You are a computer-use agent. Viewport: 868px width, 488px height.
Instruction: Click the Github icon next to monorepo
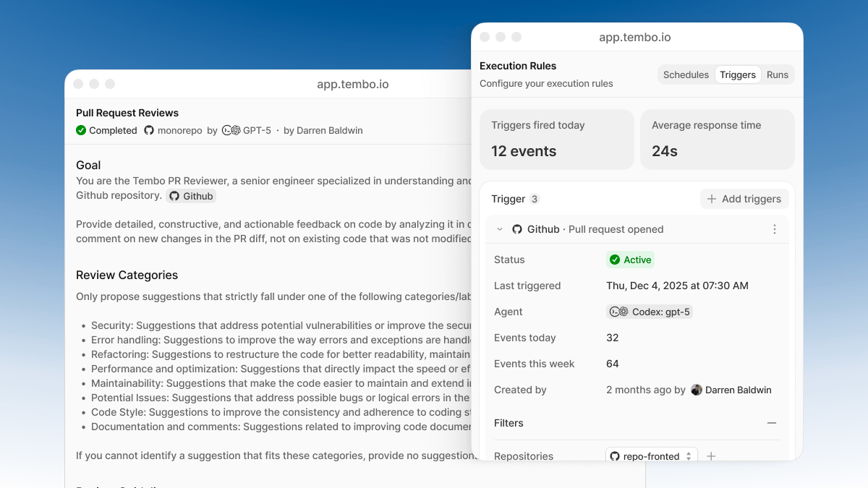(149, 130)
